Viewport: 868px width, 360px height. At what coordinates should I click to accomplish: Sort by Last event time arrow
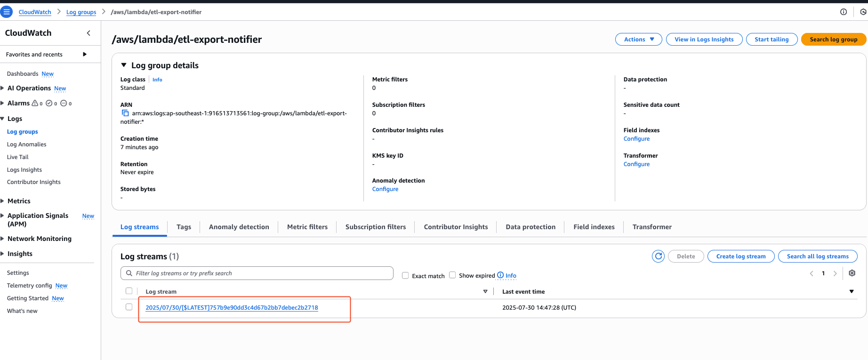[x=852, y=292]
